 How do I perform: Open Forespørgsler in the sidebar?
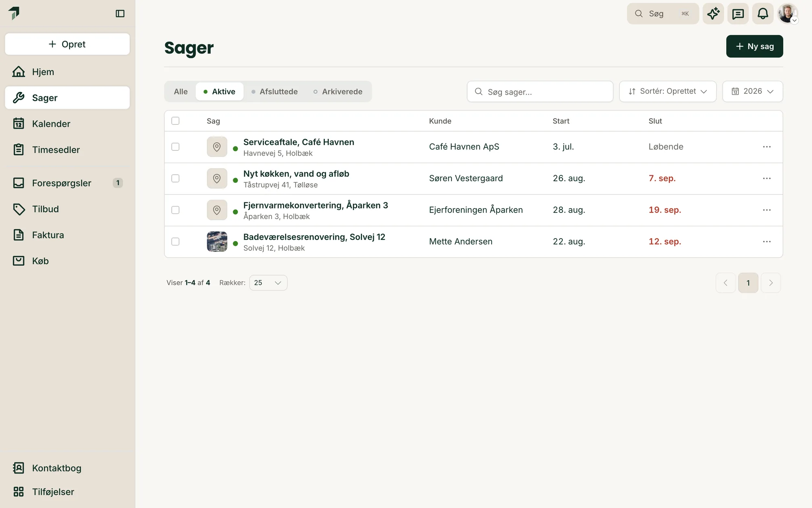pos(67,183)
